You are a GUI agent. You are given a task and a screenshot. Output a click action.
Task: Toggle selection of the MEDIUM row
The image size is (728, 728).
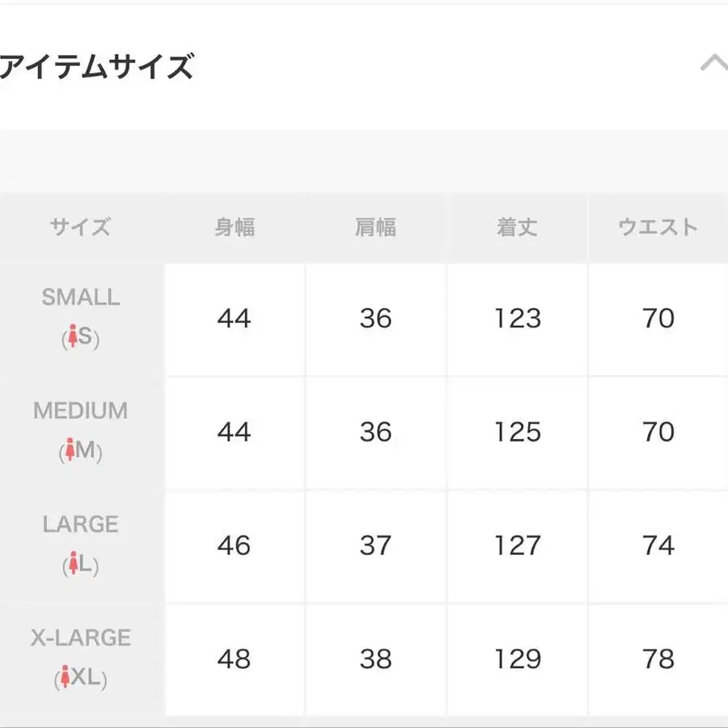click(80, 432)
